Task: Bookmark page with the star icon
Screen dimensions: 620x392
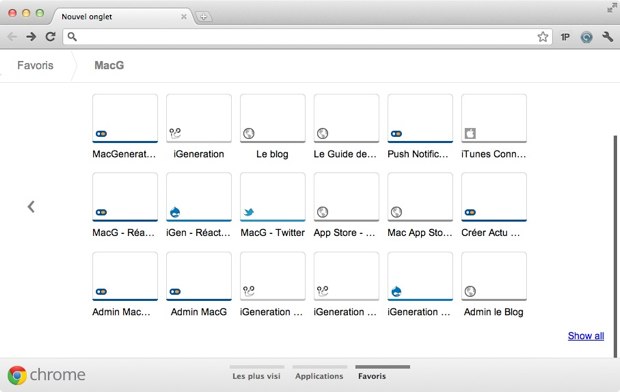Action: click(x=542, y=37)
